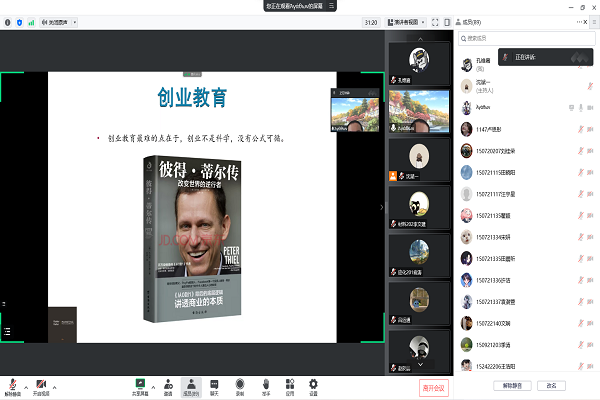Viewport: 600px width, 400px height.
Task: Open video options arrow beside camera
Action: [54, 387]
